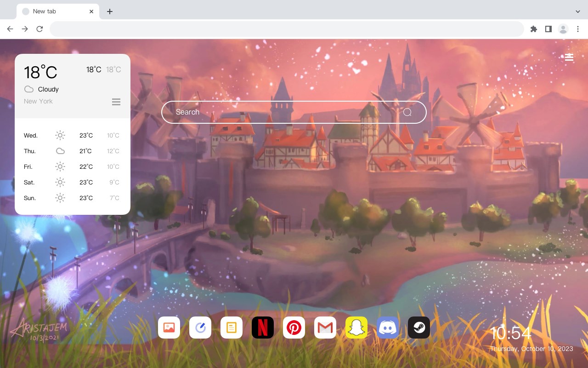Click Saturday's 9°C low temperature
588x368 pixels.
114,182
